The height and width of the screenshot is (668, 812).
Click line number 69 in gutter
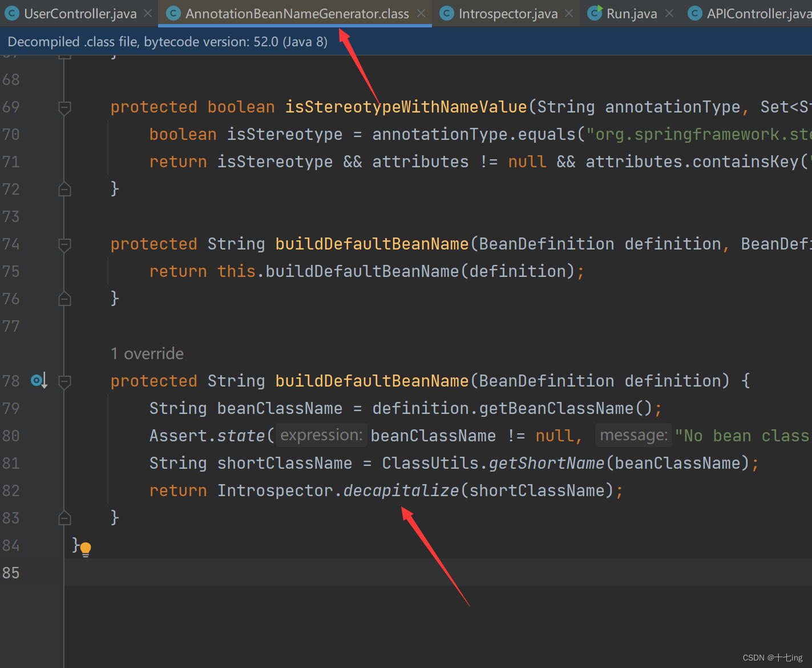(x=11, y=107)
